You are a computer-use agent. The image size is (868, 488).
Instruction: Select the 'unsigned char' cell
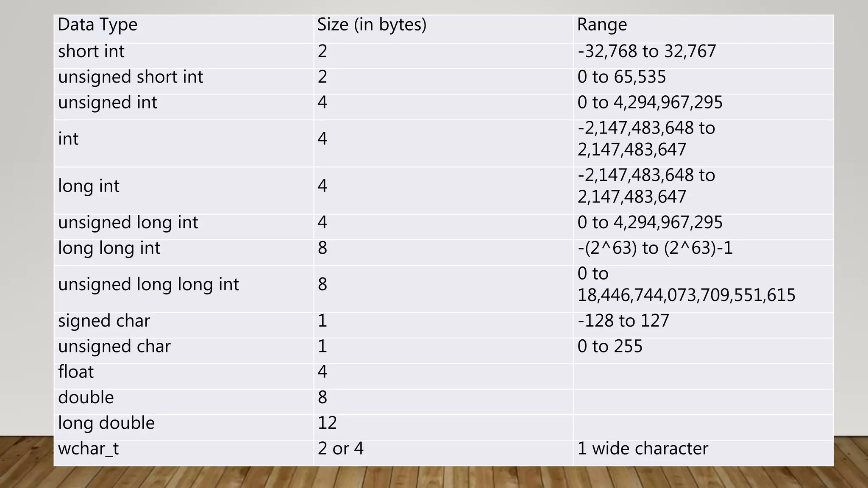(x=184, y=351)
